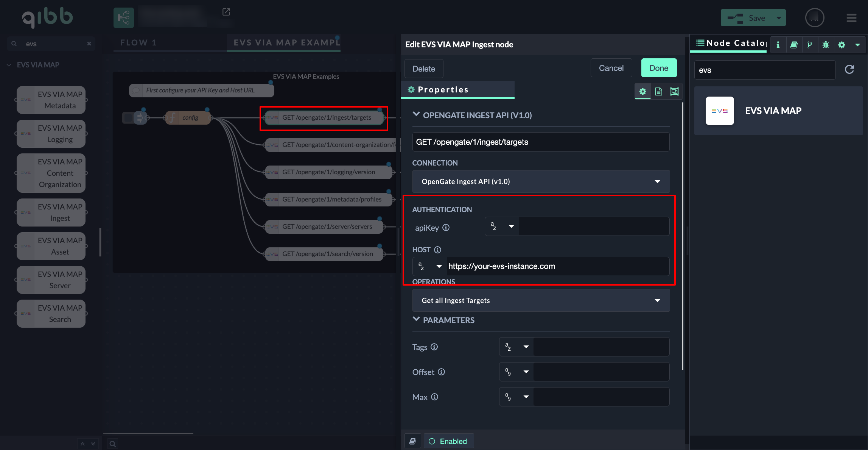The height and width of the screenshot is (450, 868).
Task: Click the Delete button
Action: point(423,69)
